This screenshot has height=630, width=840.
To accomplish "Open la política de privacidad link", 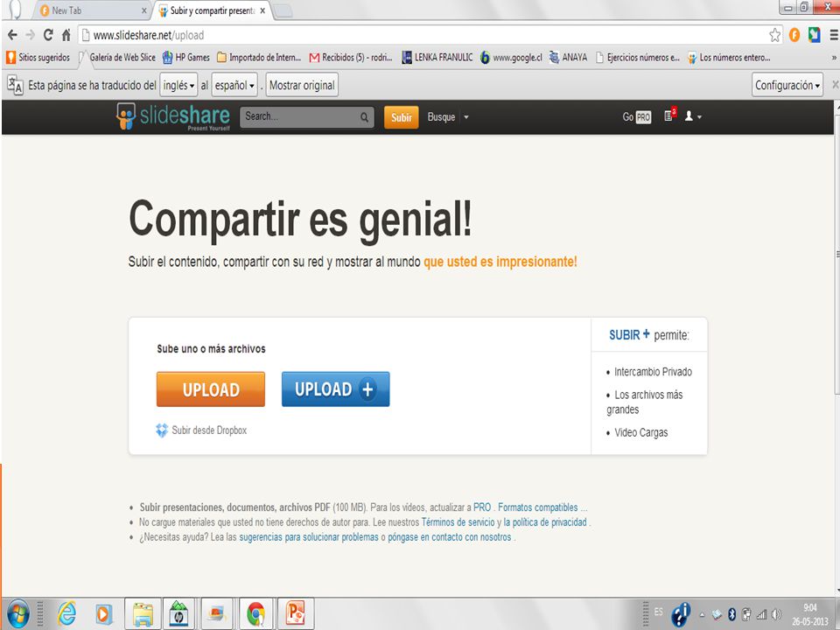I will [545, 521].
